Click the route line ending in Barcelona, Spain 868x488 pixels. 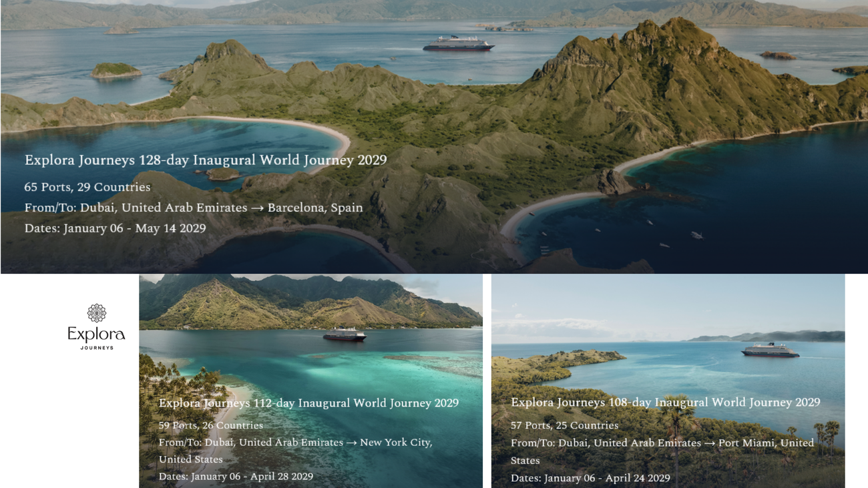coord(194,208)
